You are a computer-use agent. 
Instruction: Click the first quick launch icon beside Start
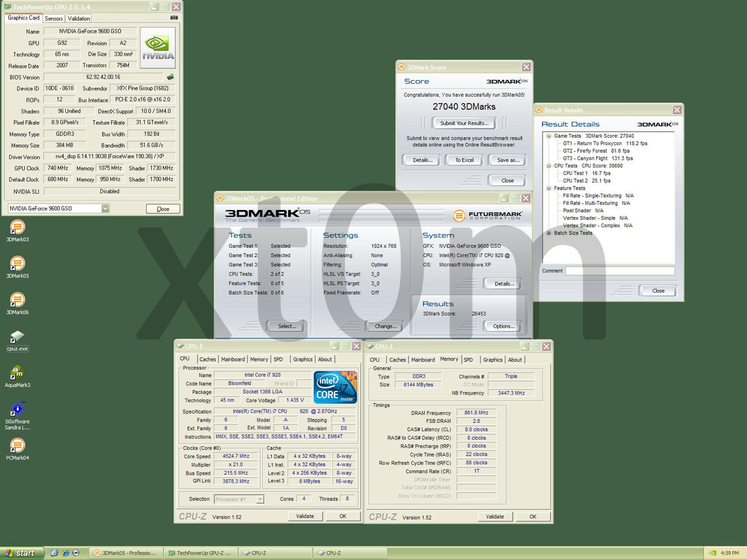(54, 553)
